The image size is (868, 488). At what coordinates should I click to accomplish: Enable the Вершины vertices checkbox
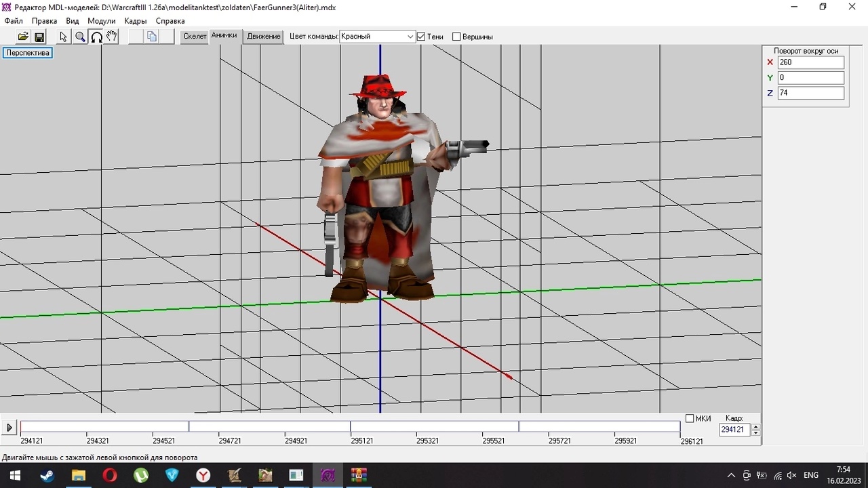click(x=456, y=37)
